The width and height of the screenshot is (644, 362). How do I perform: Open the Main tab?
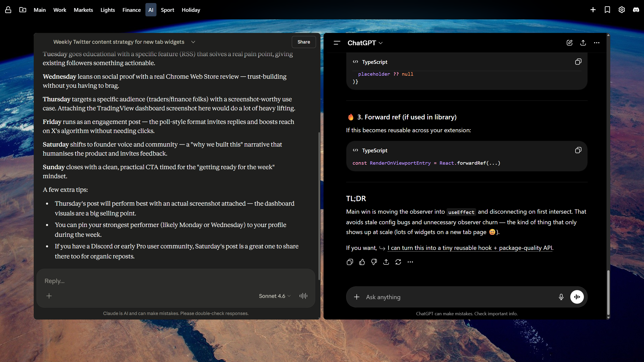[40, 10]
